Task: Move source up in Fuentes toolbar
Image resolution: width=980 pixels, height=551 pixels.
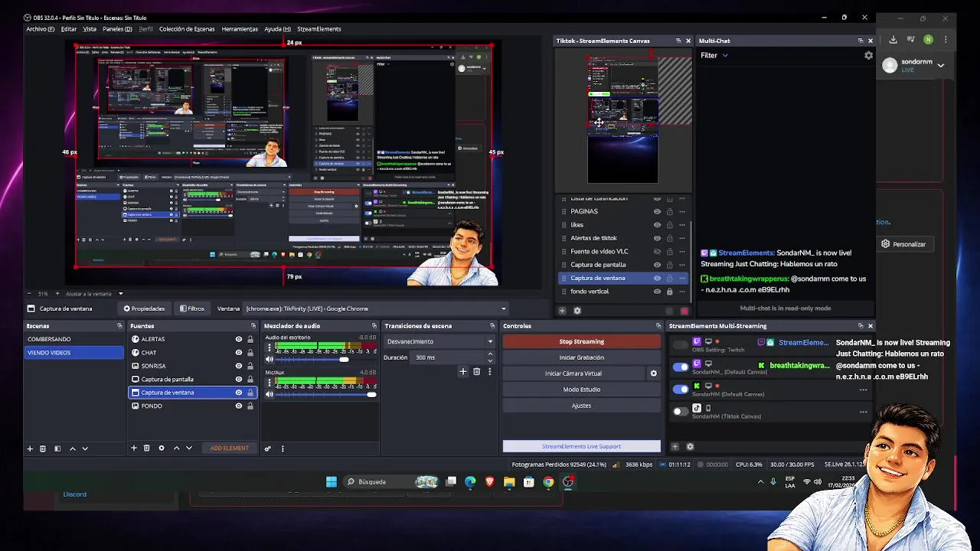Action: click(x=176, y=448)
